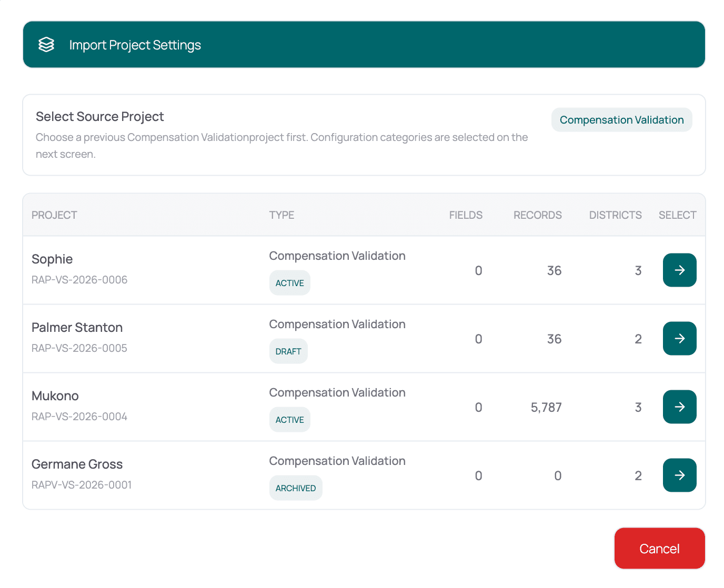Click the PROJECT column header
The height and width of the screenshot is (588, 724).
click(x=54, y=215)
